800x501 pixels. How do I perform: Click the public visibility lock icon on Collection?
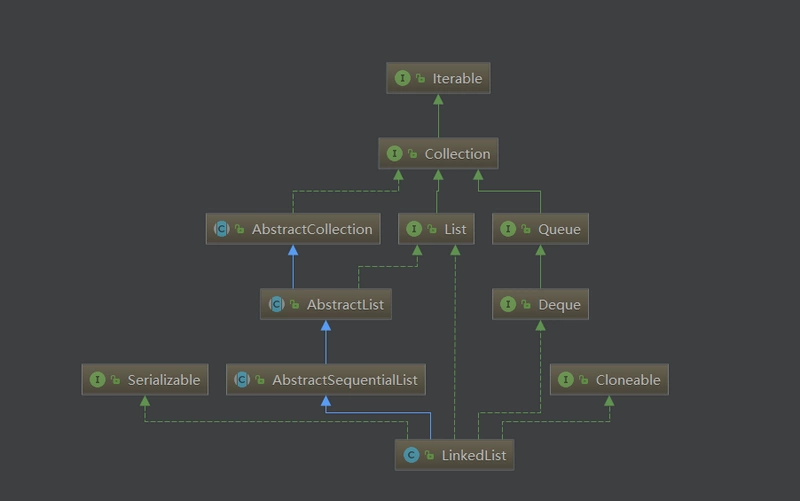pos(412,154)
